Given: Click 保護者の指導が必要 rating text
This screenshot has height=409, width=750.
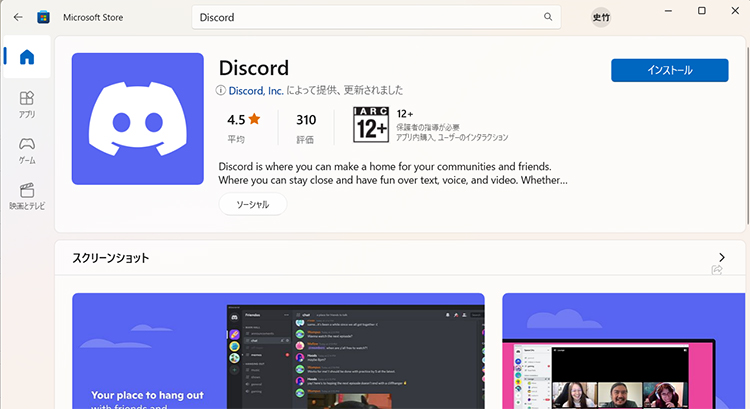Looking at the screenshot, I should click(x=428, y=127).
